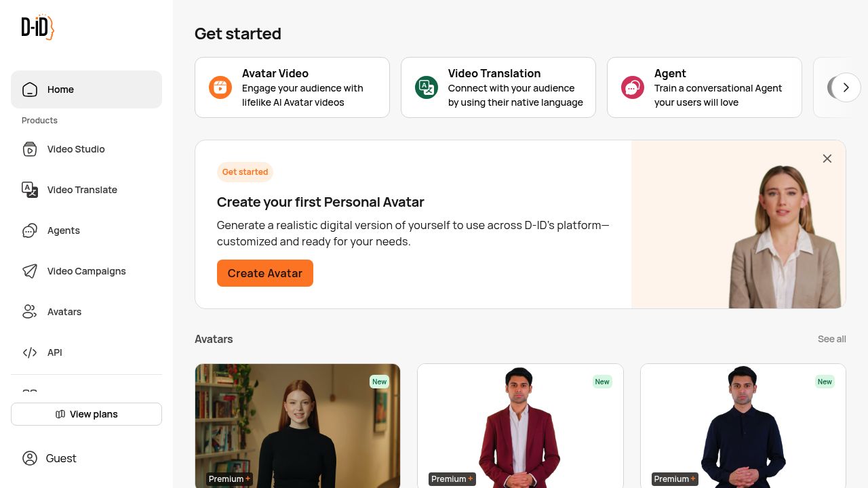The width and height of the screenshot is (868, 488).
Task: Click the Create Avatar button
Action: (265, 273)
